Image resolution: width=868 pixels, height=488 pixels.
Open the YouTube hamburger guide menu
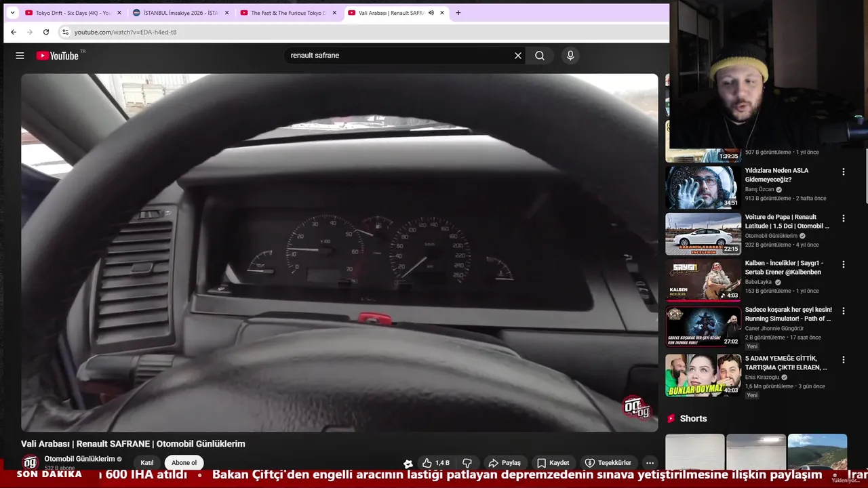[20, 56]
